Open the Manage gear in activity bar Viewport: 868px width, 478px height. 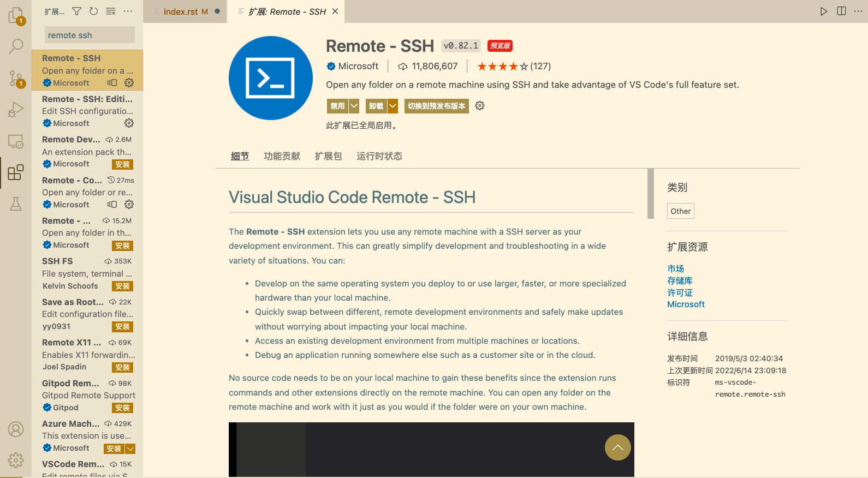point(16,460)
